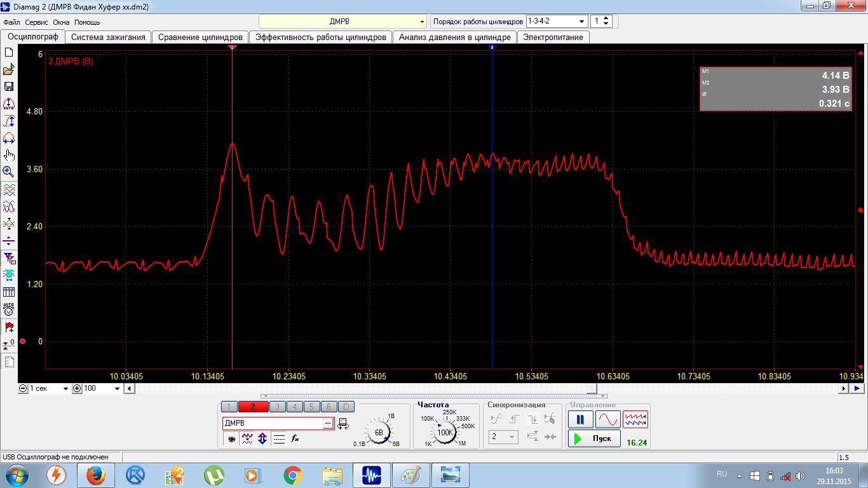The image size is (868, 488).
Task: Select channel D button
Action: [346, 407]
